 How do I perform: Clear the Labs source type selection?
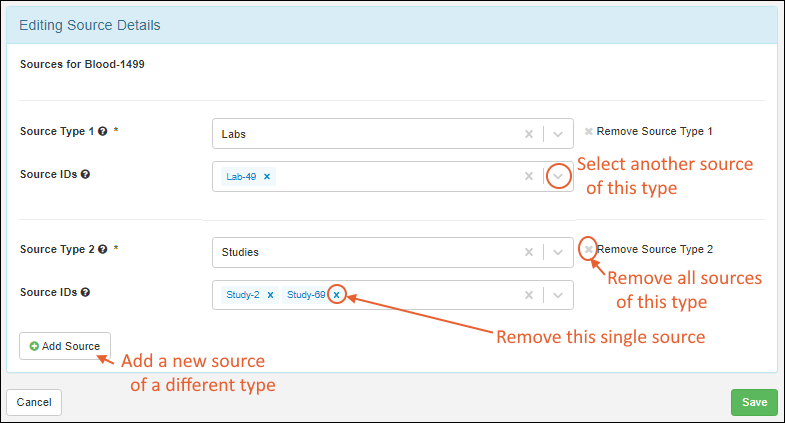(x=529, y=134)
